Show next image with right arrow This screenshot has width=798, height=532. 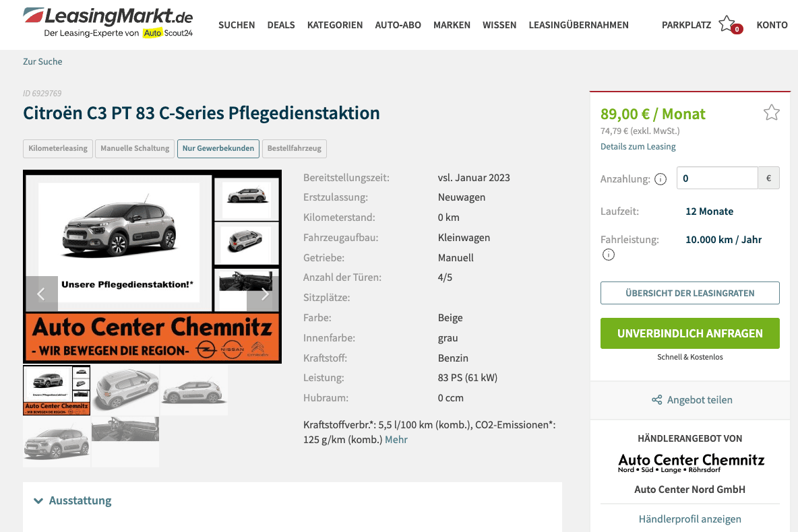point(264,294)
